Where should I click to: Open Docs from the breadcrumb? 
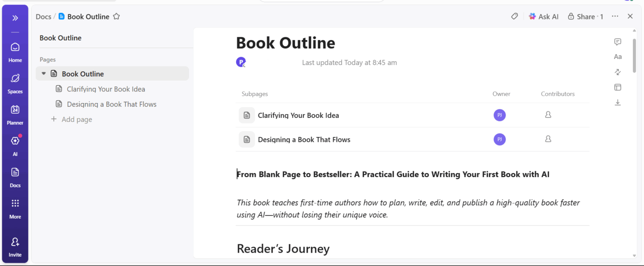click(x=43, y=16)
